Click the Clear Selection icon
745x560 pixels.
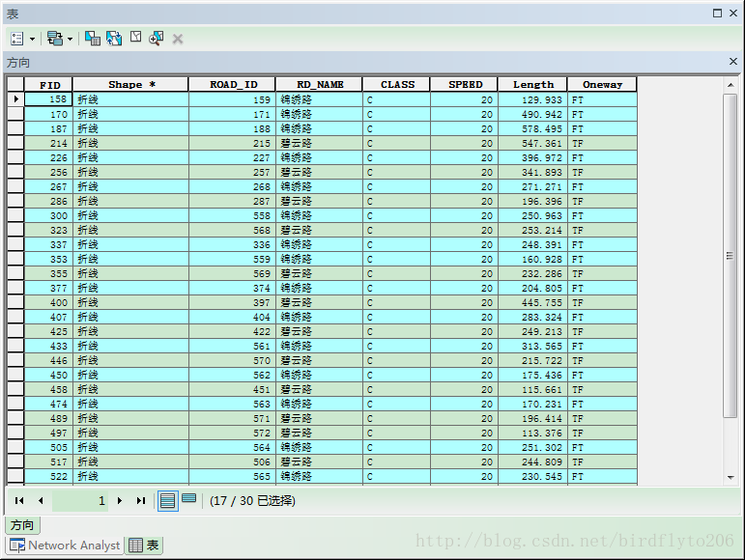pyautogui.click(x=136, y=37)
